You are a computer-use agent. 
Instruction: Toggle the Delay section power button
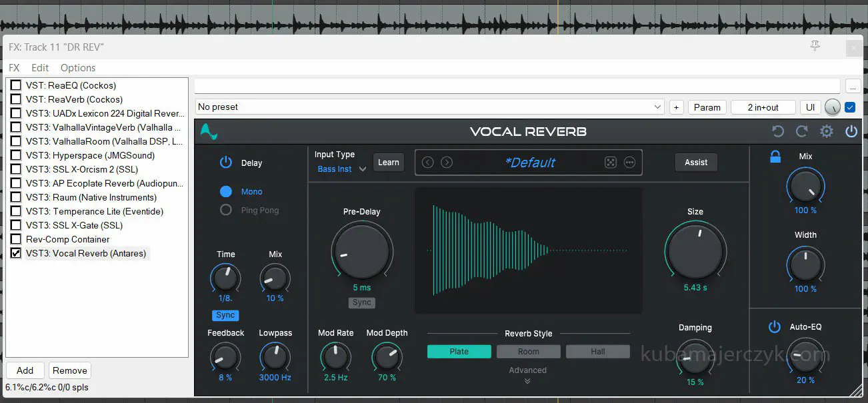(226, 163)
